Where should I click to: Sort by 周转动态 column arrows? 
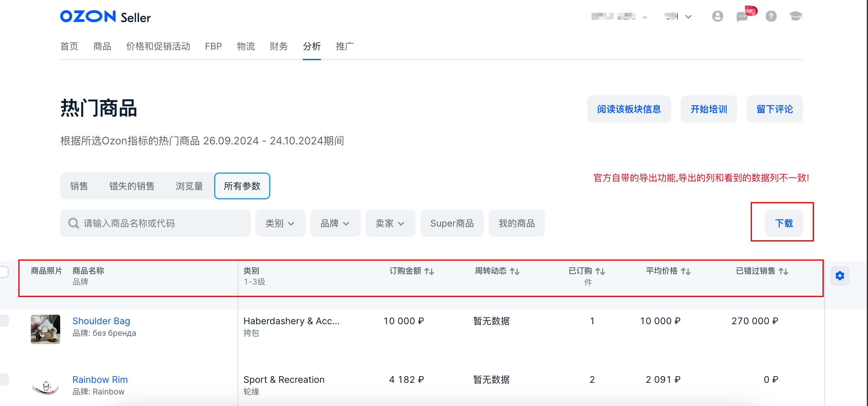click(x=515, y=271)
